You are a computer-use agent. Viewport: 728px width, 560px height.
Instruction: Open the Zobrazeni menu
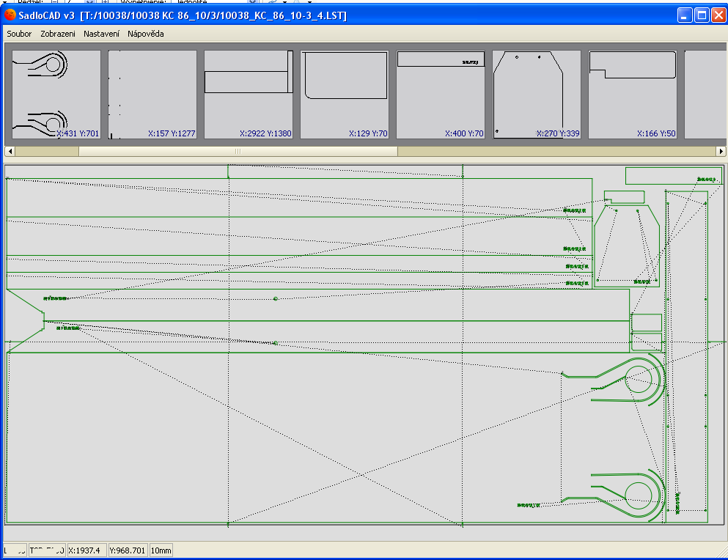coord(58,34)
